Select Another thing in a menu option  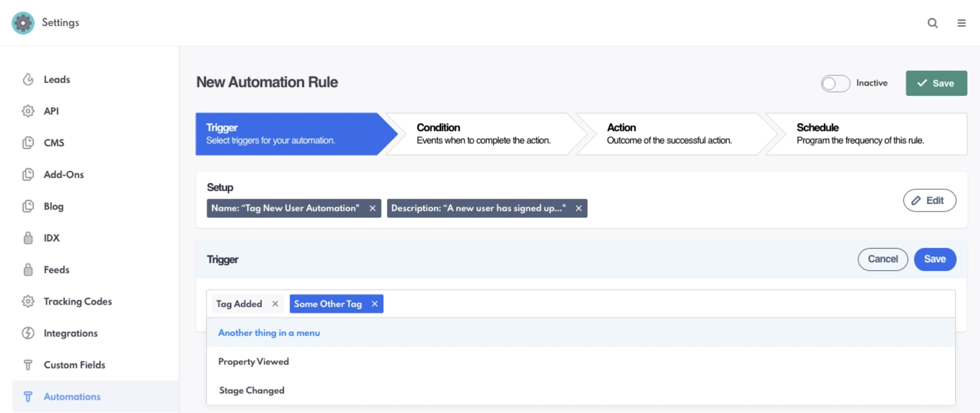(x=269, y=333)
